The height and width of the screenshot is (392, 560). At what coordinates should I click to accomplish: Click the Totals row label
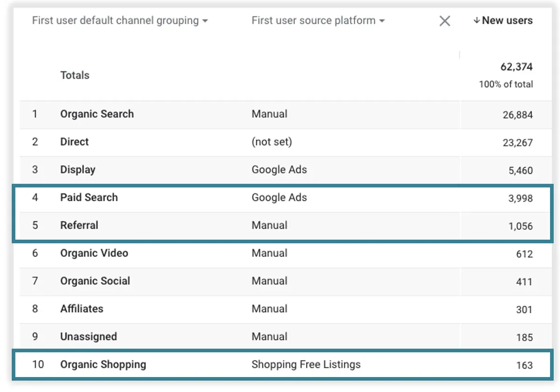click(x=75, y=75)
